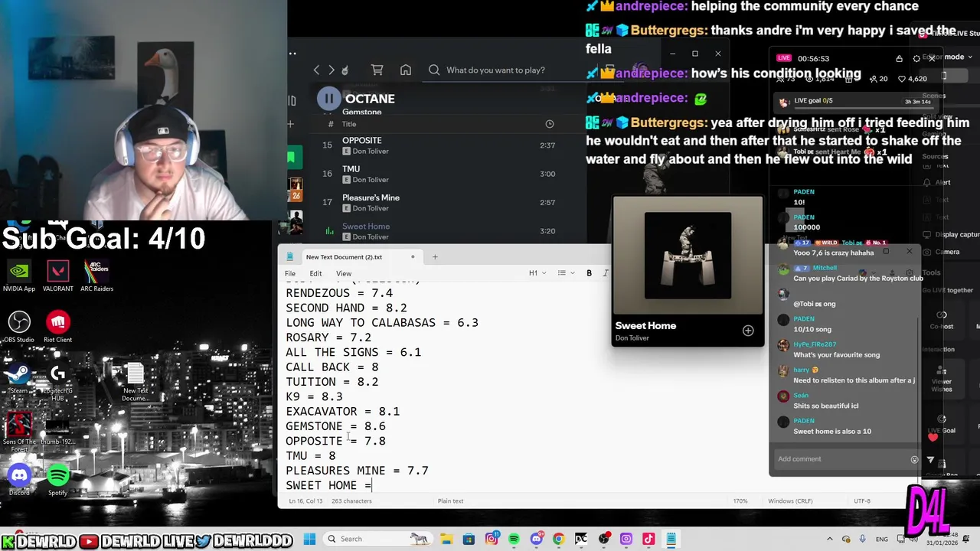Viewport: 980px width, 551px height.
Task: Open Google Chrome from taskbar
Action: 558,539
